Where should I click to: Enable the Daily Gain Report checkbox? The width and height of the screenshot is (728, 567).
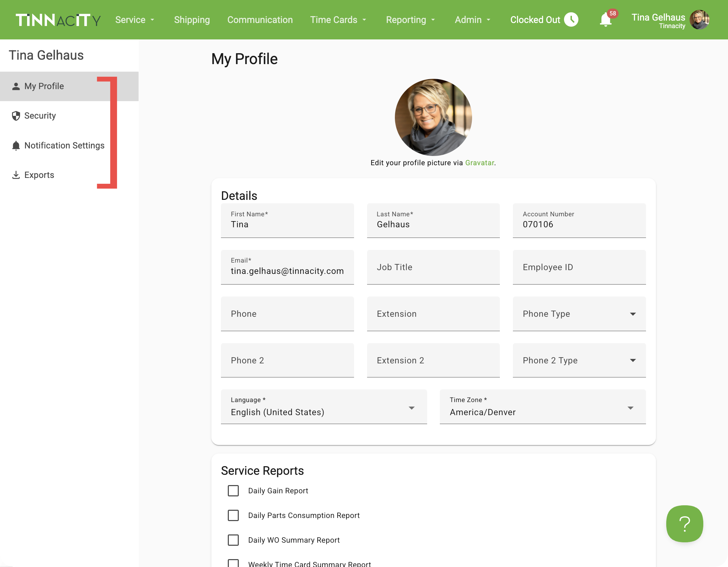pos(233,491)
